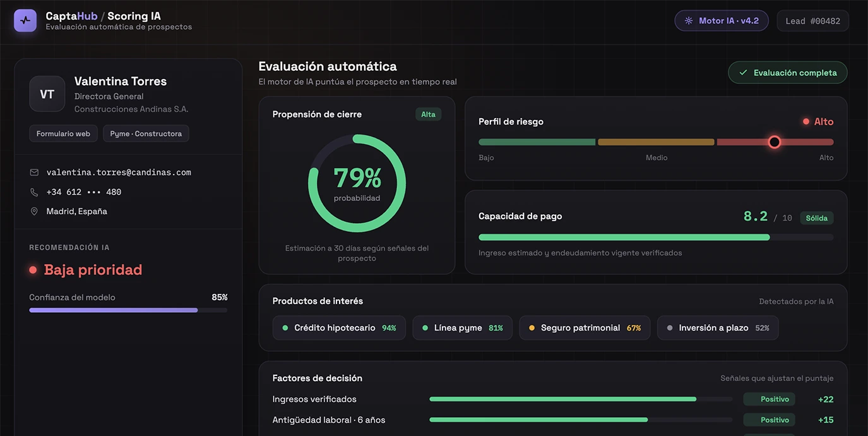Click the Ingresos verificados factor bar
868x436 pixels.
581,399
